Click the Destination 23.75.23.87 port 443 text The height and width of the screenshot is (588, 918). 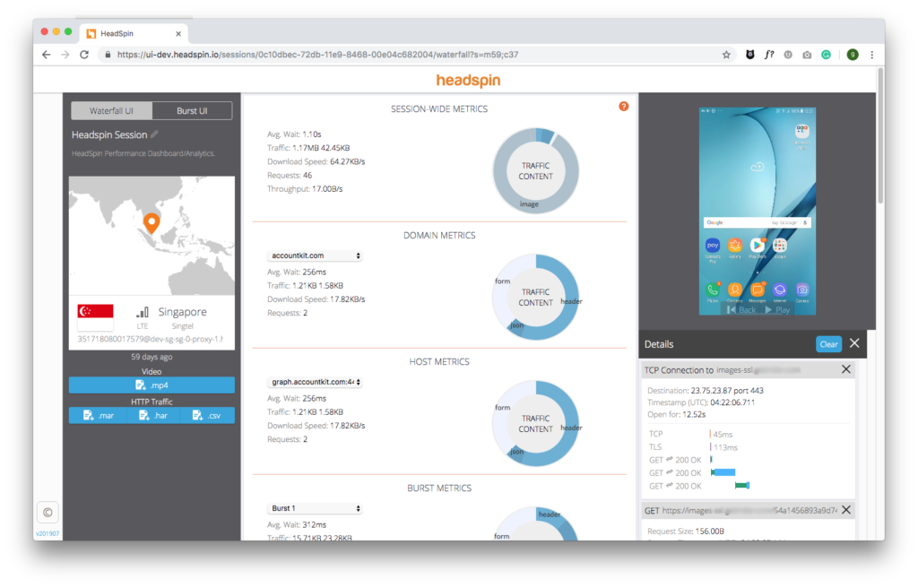(705, 390)
